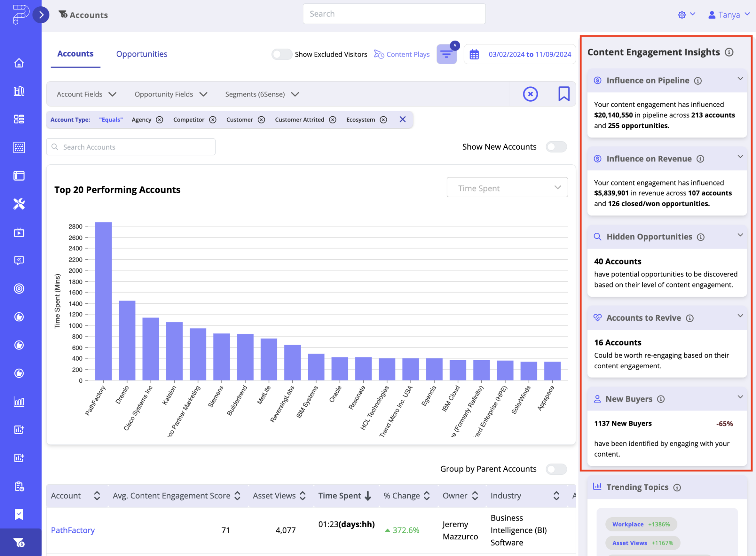
Task: Open the Tanya user menu
Action: click(729, 15)
